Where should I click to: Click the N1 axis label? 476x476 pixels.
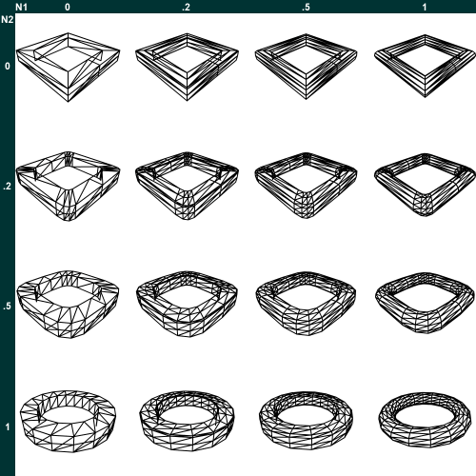[21, 7]
